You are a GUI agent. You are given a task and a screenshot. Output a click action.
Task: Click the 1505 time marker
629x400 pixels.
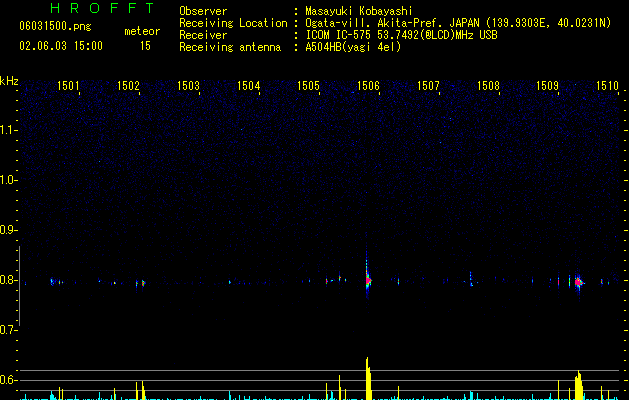click(308, 86)
